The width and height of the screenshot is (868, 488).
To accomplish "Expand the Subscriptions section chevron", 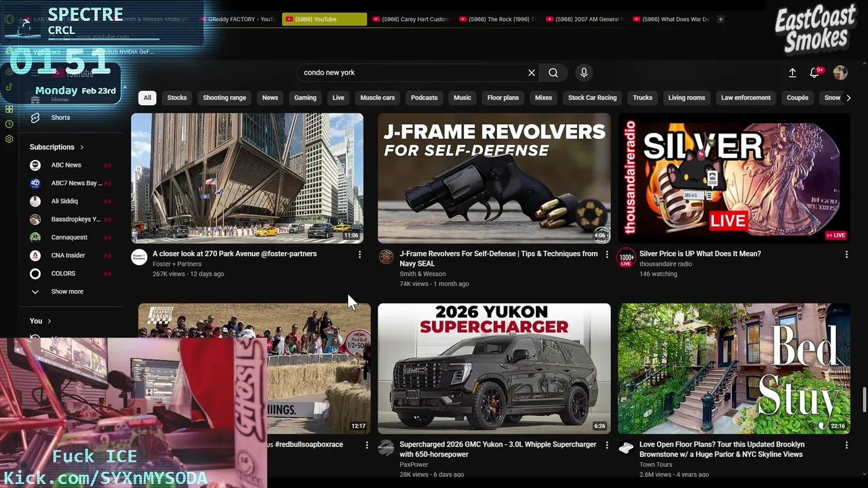I will point(82,147).
